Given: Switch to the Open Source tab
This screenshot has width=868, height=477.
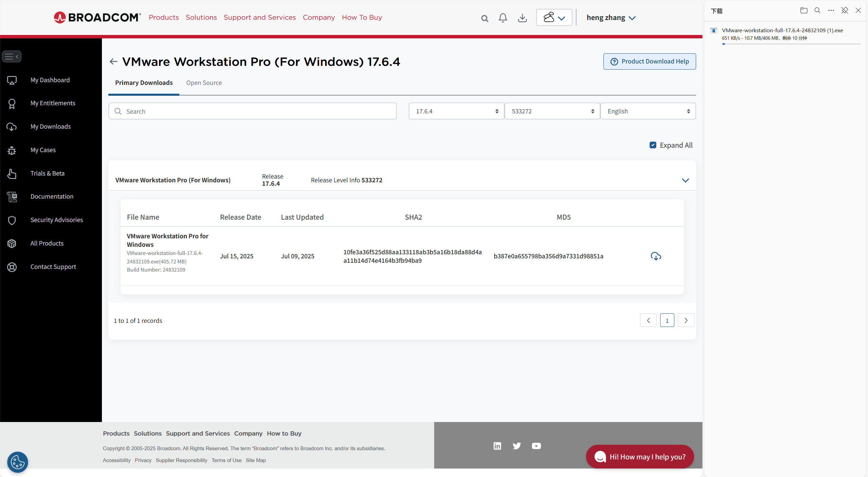Looking at the screenshot, I should [x=204, y=83].
